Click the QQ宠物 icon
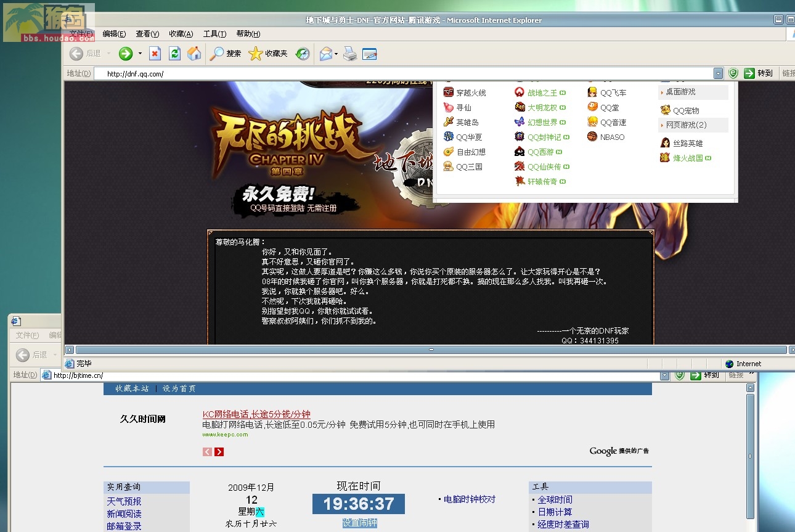This screenshot has width=795, height=532. (665, 110)
